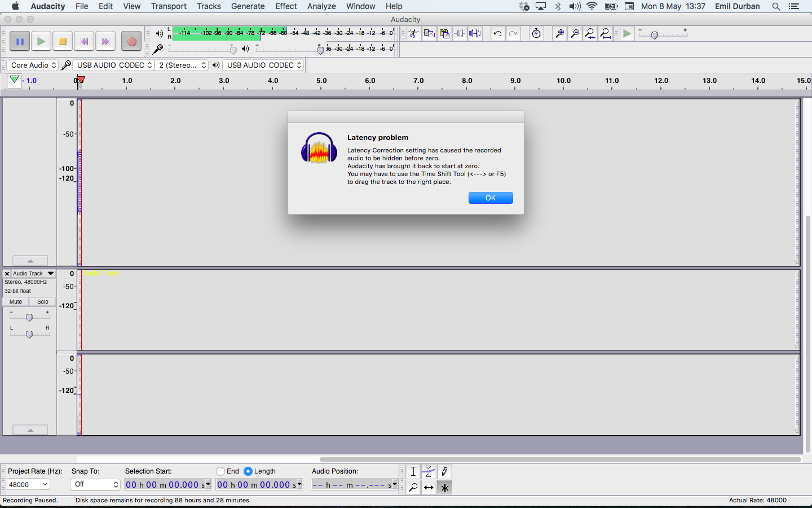
Task: Collapse the first track using its bottom arrow
Action: [30, 261]
